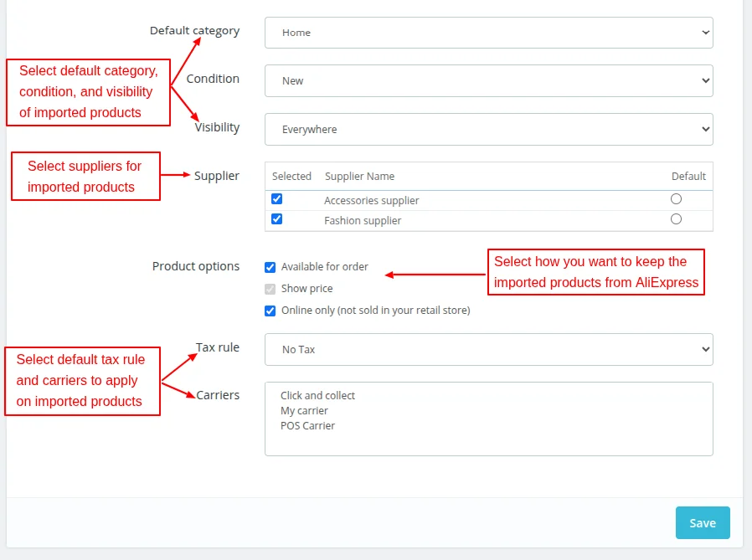
Task: Click the Selected column header
Action: click(x=291, y=176)
